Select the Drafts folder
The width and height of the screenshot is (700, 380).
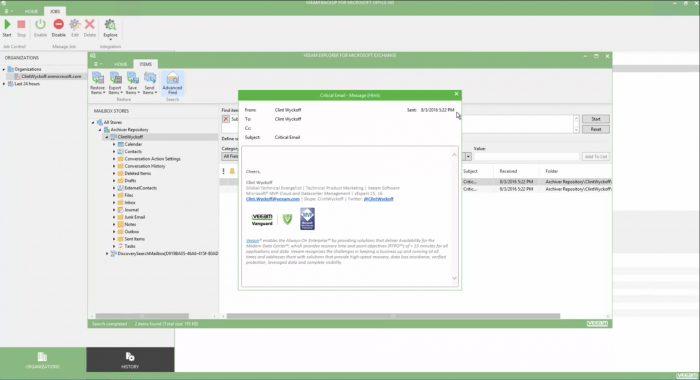click(130, 180)
